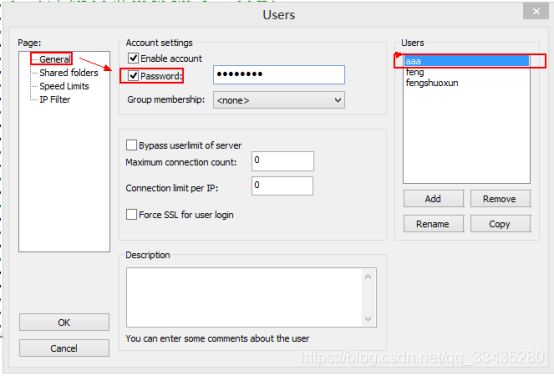Open the IP Filter page

tap(55, 100)
